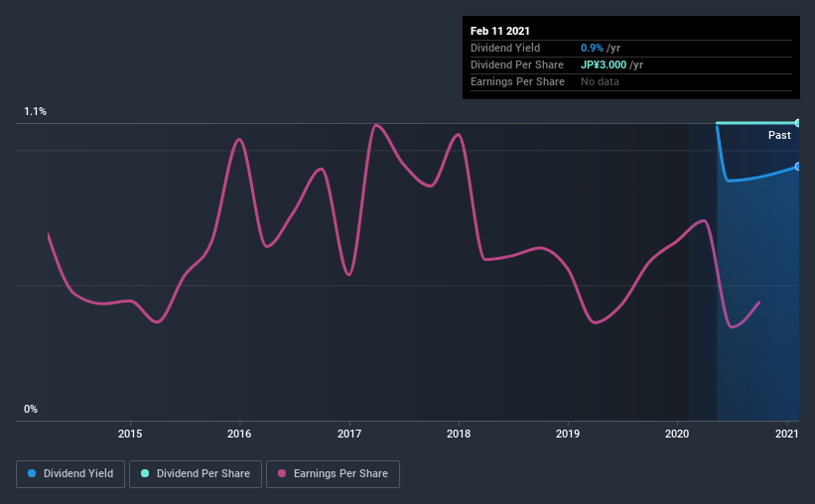
Task: Toggle the Earnings Per Share legend button
Action: coord(333,474)
